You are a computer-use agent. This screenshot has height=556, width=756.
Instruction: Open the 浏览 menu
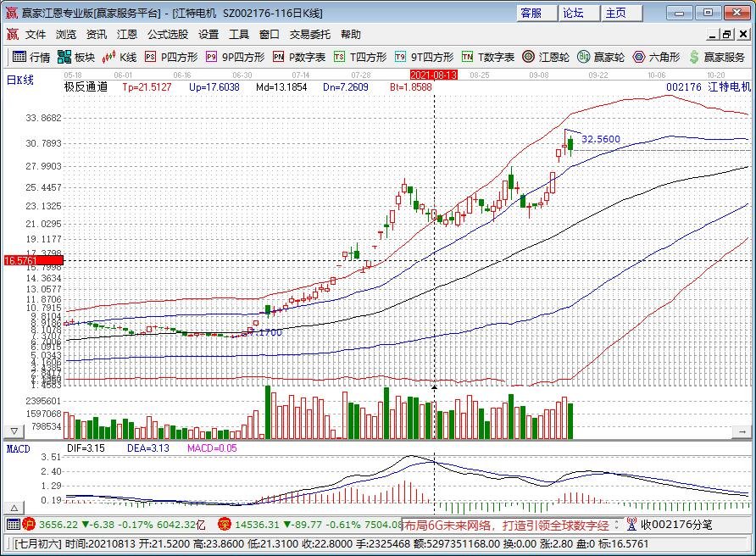pos(66,34)
